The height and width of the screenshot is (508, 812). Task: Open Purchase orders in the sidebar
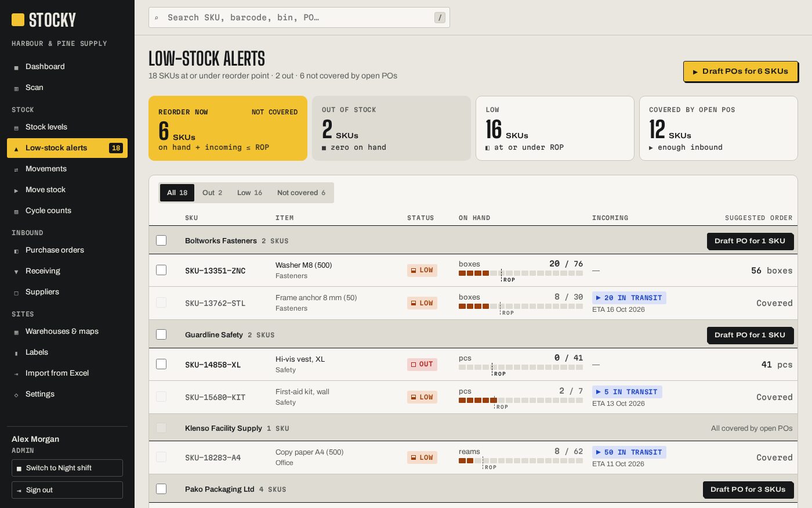coord(67,250)
